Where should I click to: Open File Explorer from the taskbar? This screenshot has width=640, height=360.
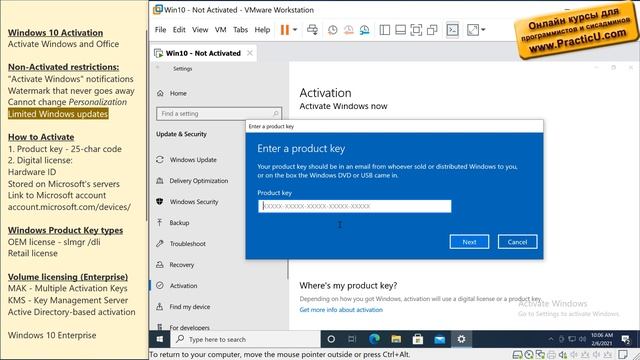pyautogui.click(x=396, y=339)
